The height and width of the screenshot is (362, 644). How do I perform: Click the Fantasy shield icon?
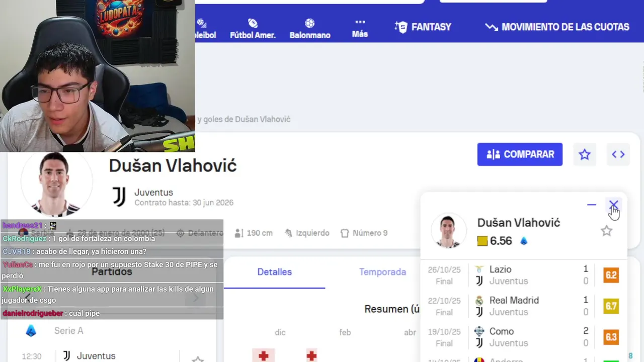pyautogui.click(x=401, y=27)
